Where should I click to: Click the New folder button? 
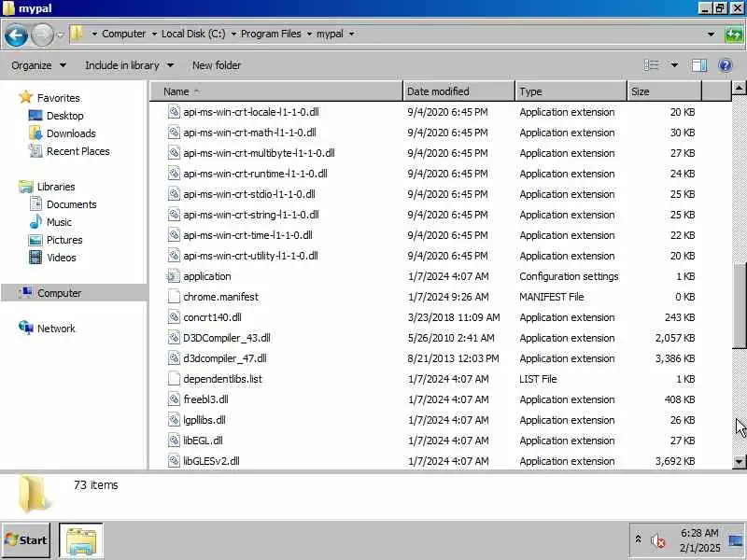click(217, 65)
